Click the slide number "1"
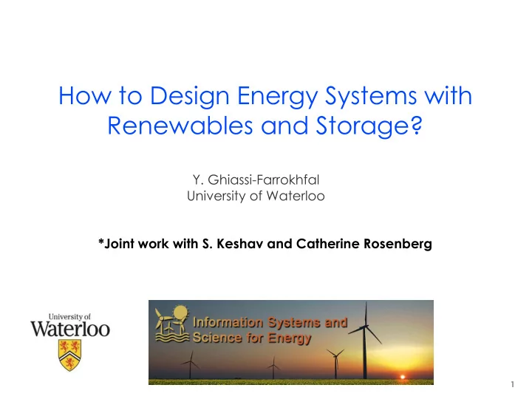 512,384
